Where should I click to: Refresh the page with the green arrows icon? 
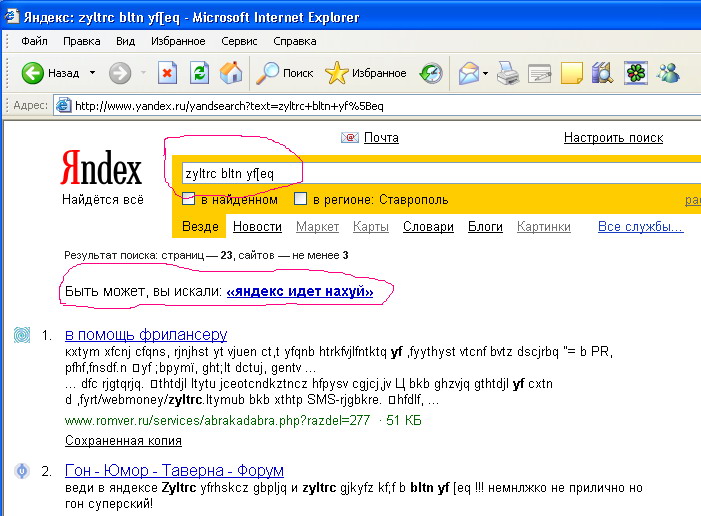tap(199, 72)
